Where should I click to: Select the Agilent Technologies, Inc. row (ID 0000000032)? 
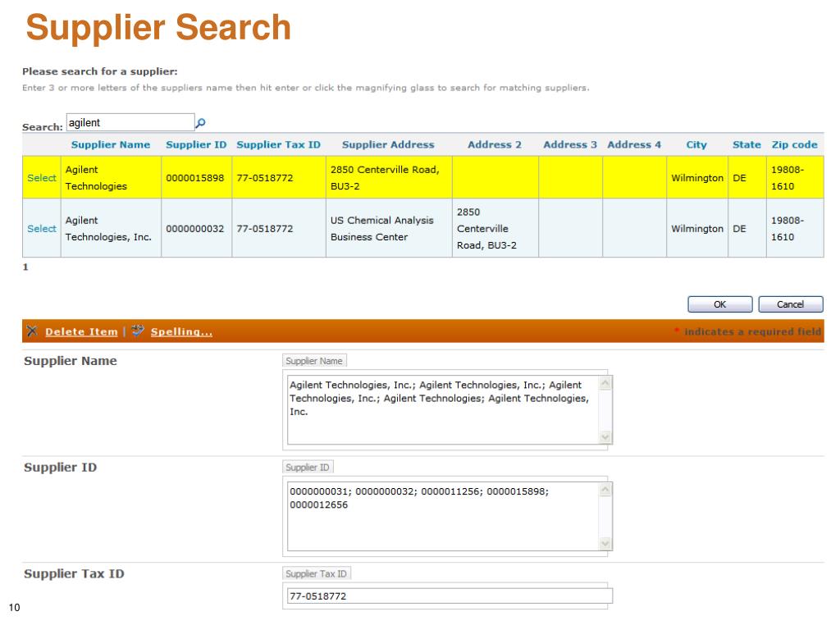(x=41, y=229)
